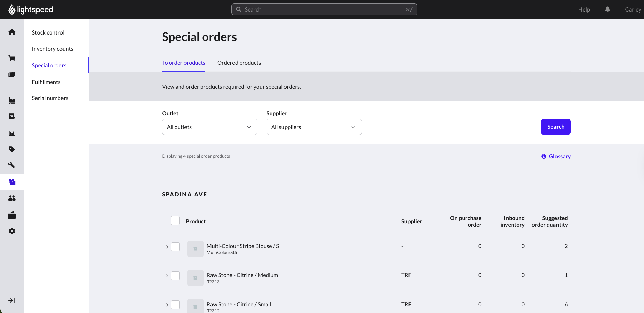Image resolution: width=644 pixels, height=313 pixels.
Task: Open the Supplier dropdown showing All suppliers
Action: 314,127
